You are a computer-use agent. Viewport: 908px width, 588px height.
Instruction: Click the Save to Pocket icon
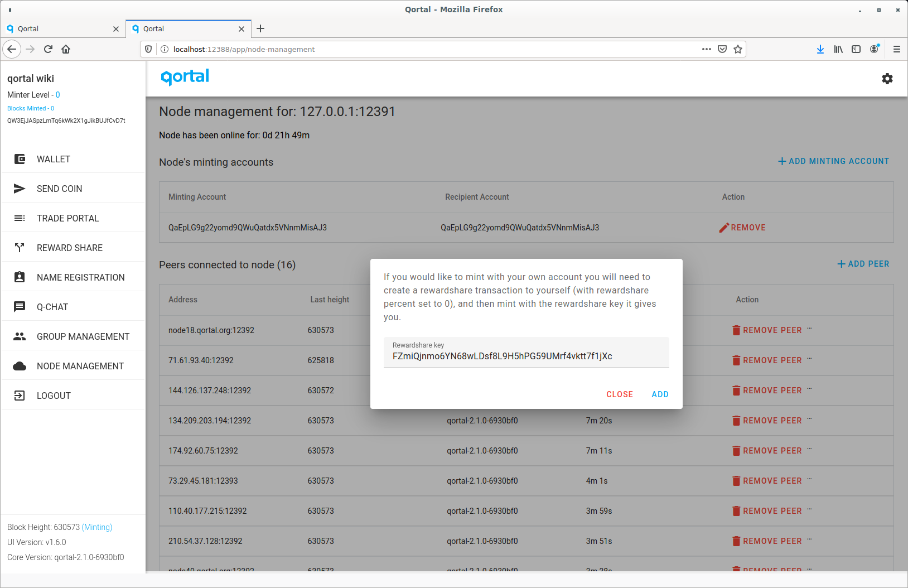[x=722, y=49]
